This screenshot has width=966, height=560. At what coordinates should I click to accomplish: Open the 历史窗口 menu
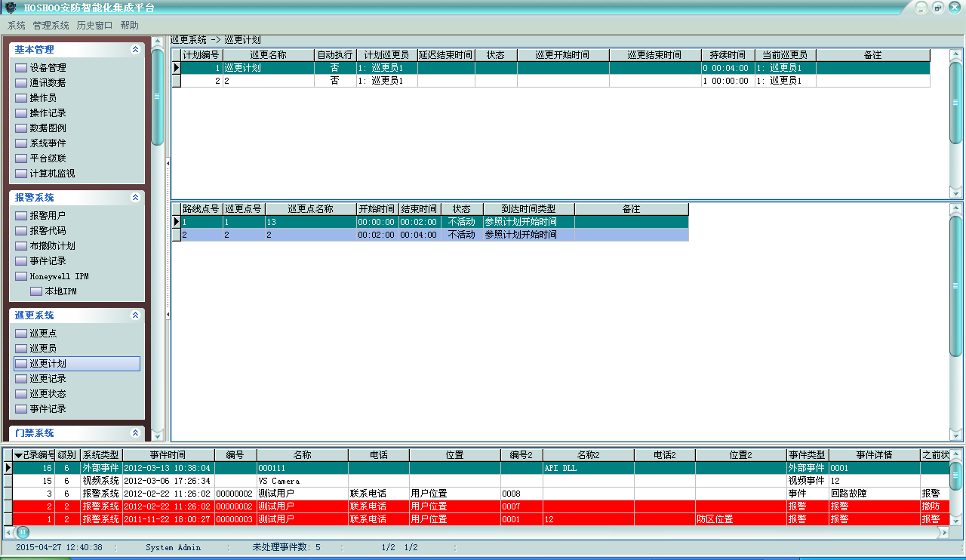[x=94, y=25]
